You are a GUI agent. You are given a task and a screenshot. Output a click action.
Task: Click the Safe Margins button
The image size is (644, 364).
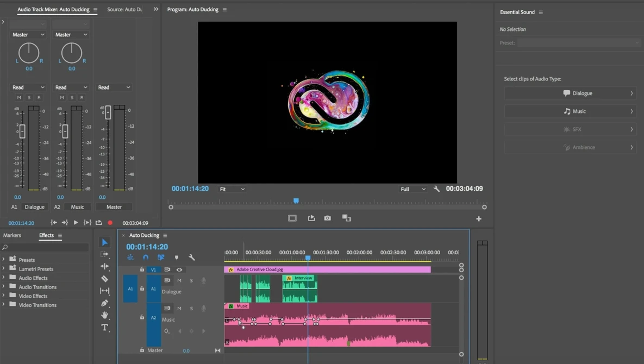click(292, 218)
